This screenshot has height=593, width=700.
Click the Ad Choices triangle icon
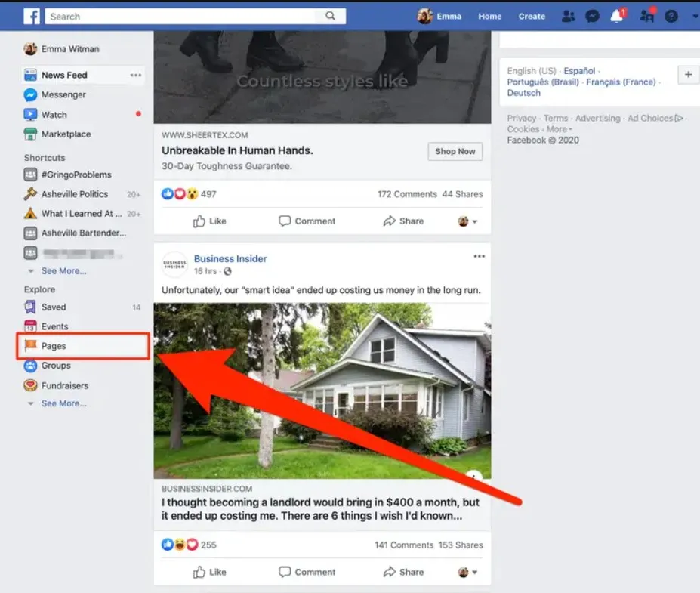679,119
